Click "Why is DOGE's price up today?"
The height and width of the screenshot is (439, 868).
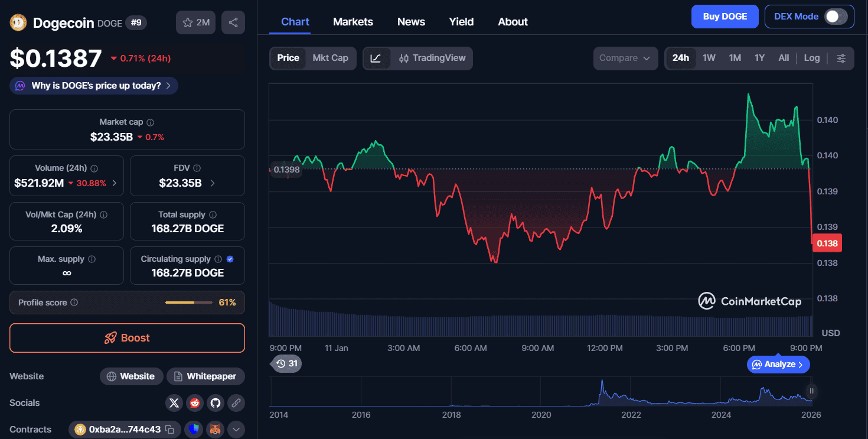coord(94,86)
